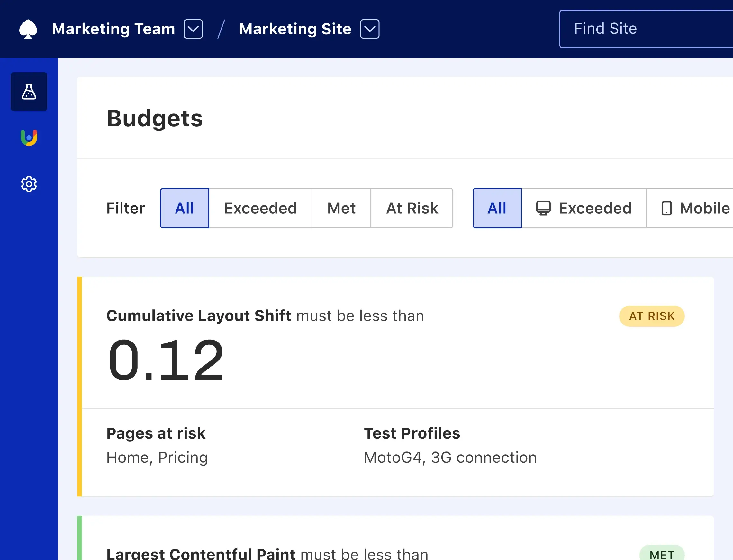
Task: Open the multicolor Vitals sidebar icon
Action: [29, 138]
